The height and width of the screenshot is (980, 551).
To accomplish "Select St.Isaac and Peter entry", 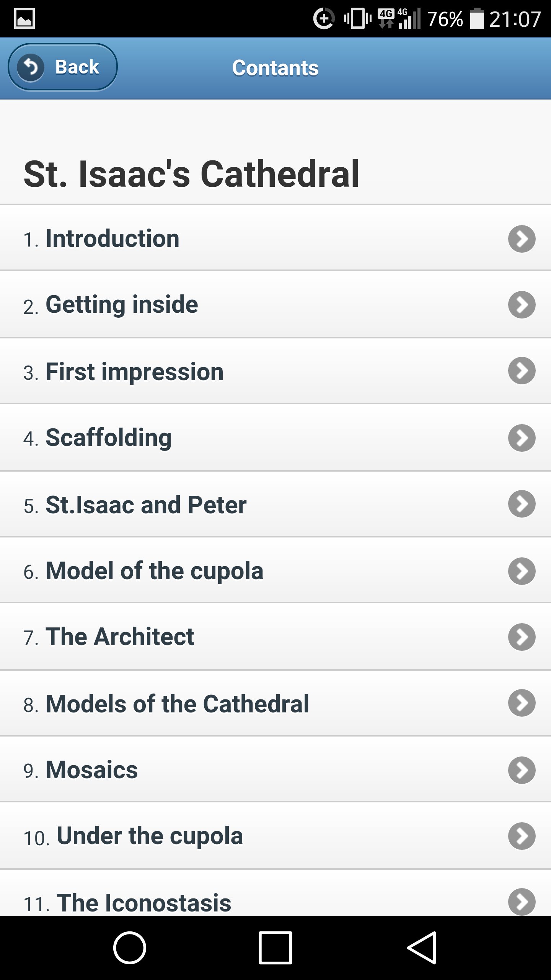I will tap(146, 505).
